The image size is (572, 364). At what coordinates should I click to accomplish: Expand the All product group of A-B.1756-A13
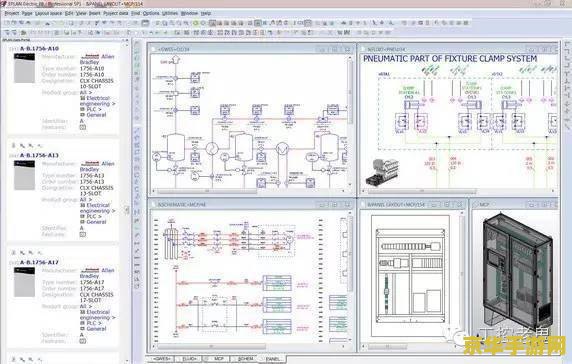(86, 200)
